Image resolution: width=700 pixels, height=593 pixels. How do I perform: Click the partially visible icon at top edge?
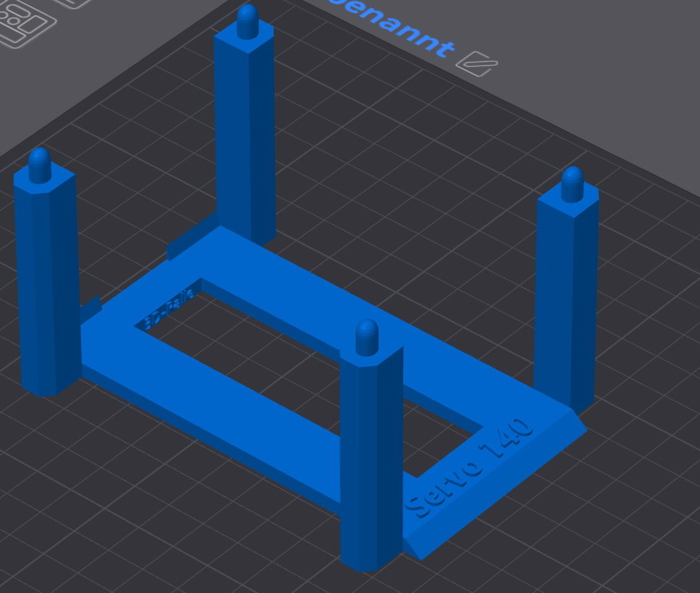pos(76,3)
